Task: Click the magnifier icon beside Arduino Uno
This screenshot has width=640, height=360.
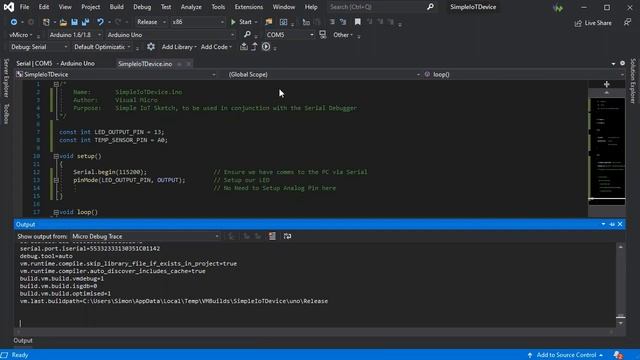Action: coord(247,35)
